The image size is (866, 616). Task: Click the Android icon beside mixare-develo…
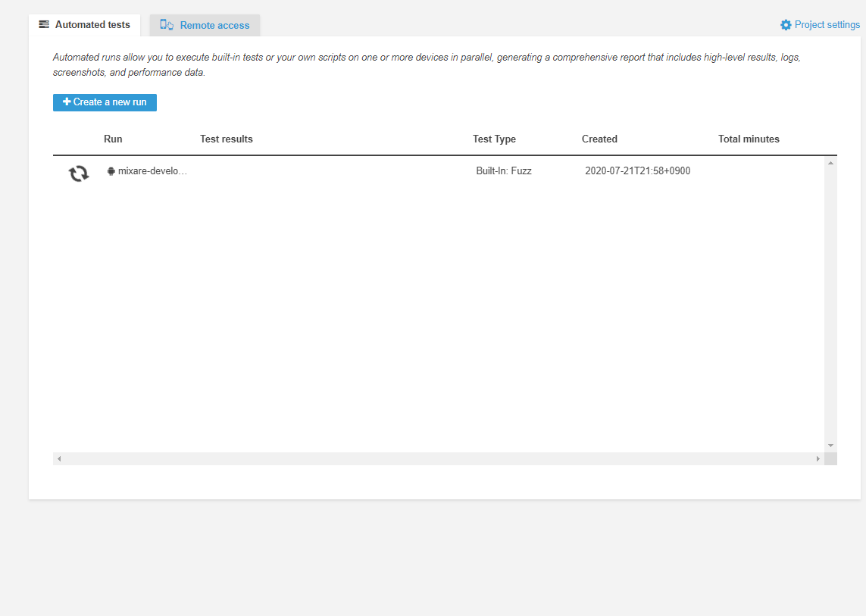point(111,171)
